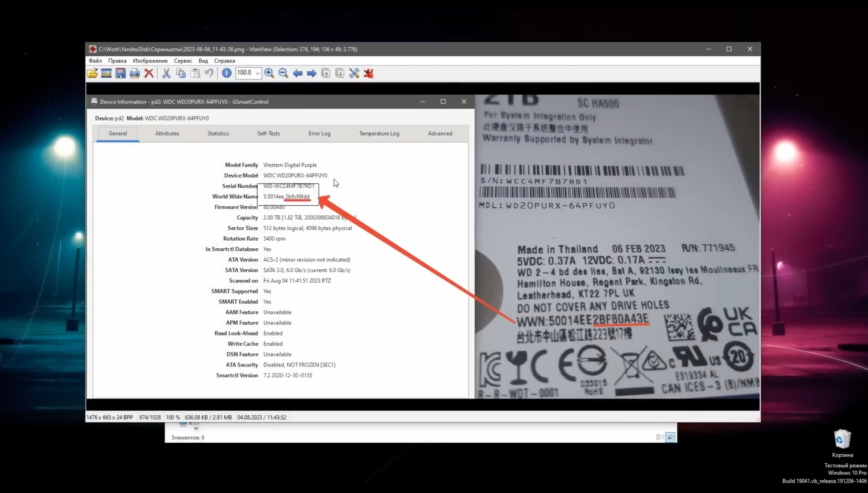The width and height of the screenshot is (868, 493).
Task: Click "Элементов: 9" in the Explorer window
Action: 187,437
